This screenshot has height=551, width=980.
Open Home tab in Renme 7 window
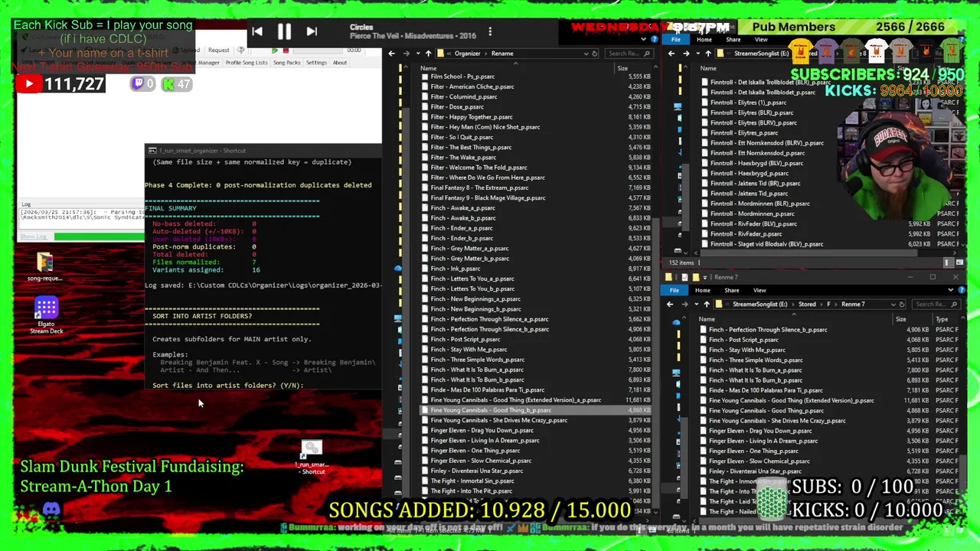(702, 291)
